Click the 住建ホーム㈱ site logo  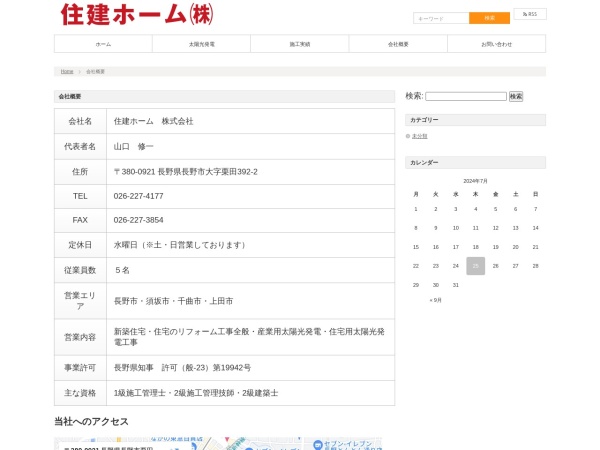click(x=137, y=15)
